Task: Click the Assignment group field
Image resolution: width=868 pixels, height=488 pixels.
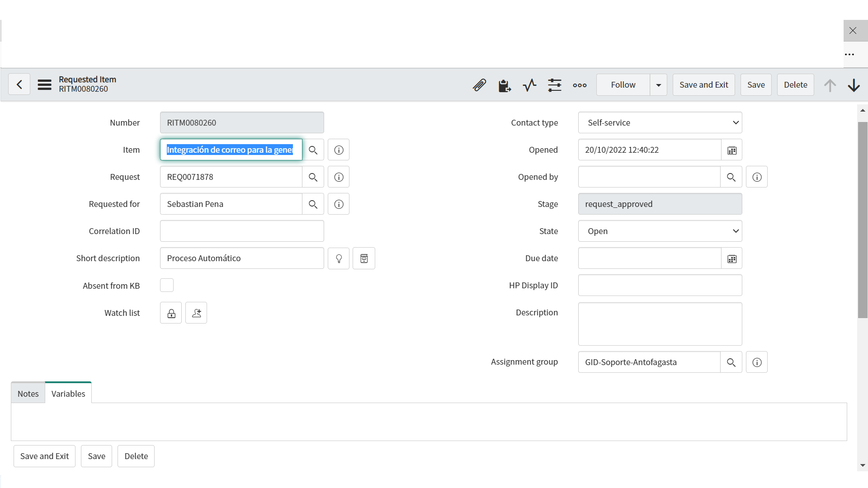Action: point(649,362)
